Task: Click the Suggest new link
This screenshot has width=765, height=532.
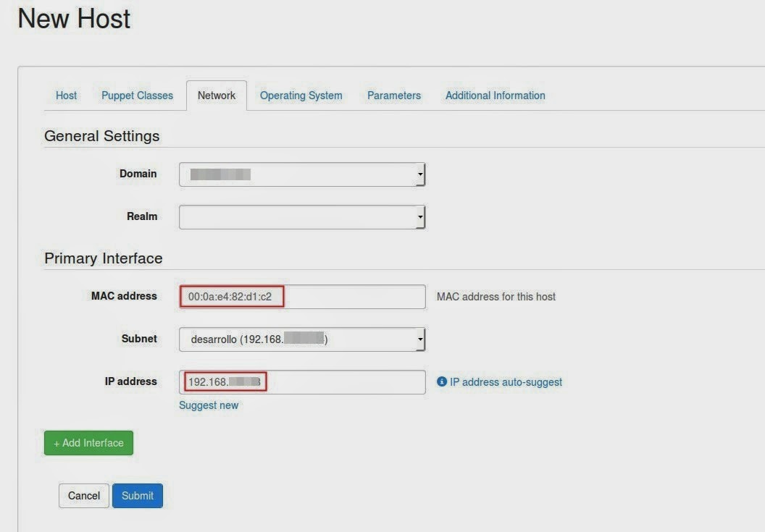Action: (209, 405)
